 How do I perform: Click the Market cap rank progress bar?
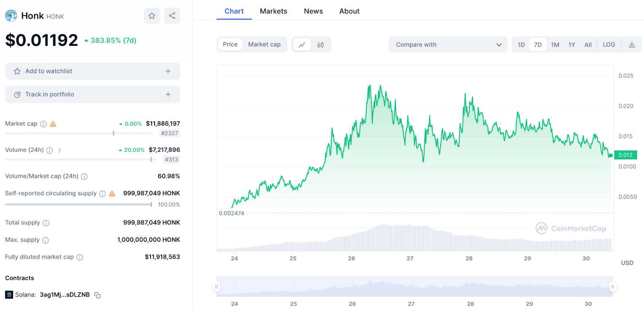[79, 133]
